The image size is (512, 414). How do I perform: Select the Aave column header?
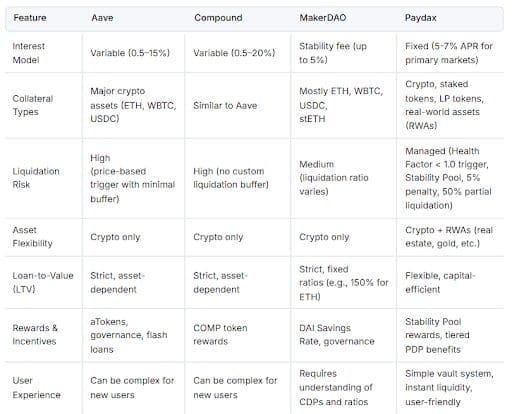[102, 18]
